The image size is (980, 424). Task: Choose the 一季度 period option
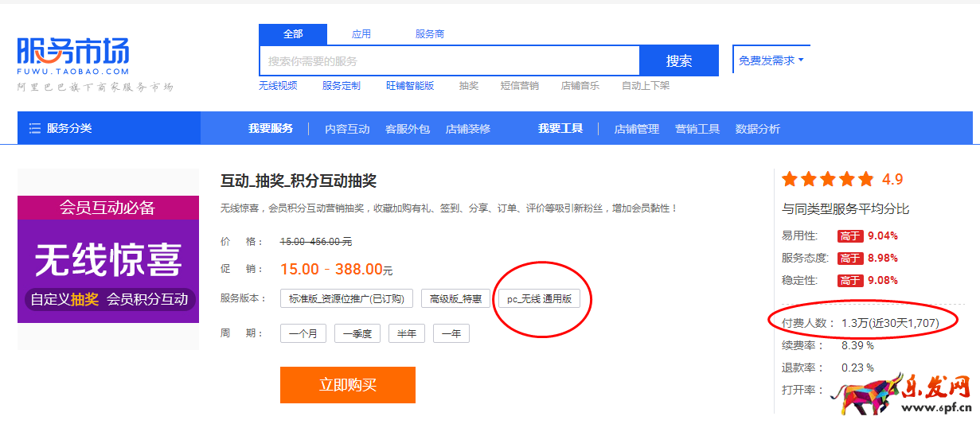[x=357, y=334]
